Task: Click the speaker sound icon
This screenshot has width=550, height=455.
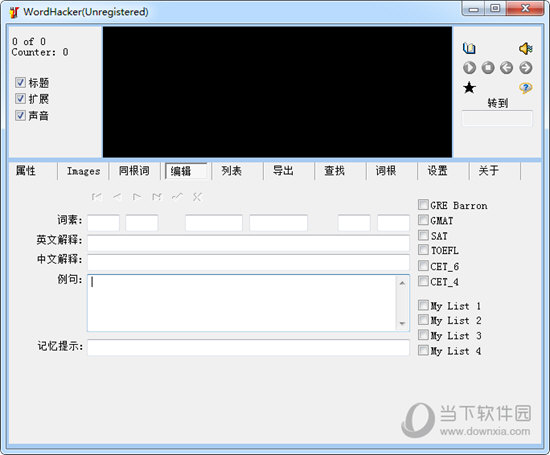Action: (x=525, y=48)
